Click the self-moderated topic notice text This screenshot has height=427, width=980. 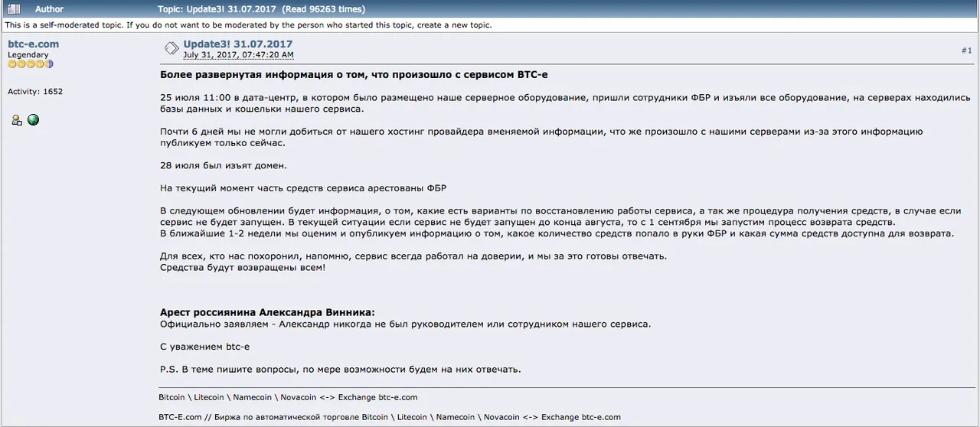pyautogui.click(x=248, y=25)
